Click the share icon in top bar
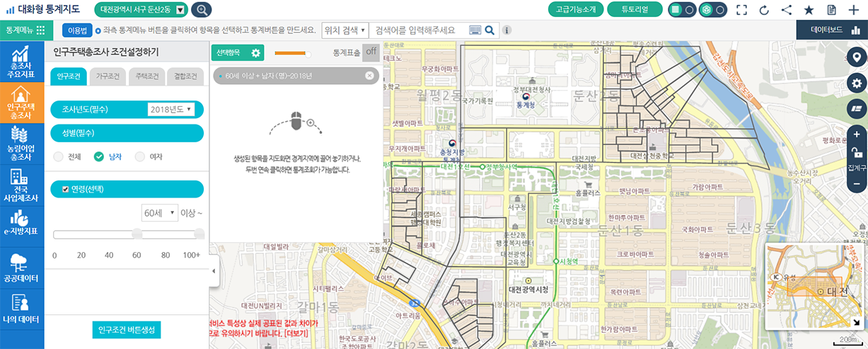Screen dimensions: 868x349 tap(787, 10)
